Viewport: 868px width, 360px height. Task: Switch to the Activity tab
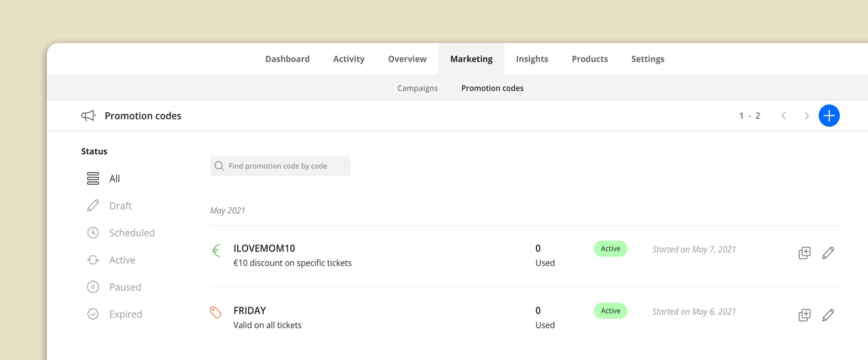349,59
